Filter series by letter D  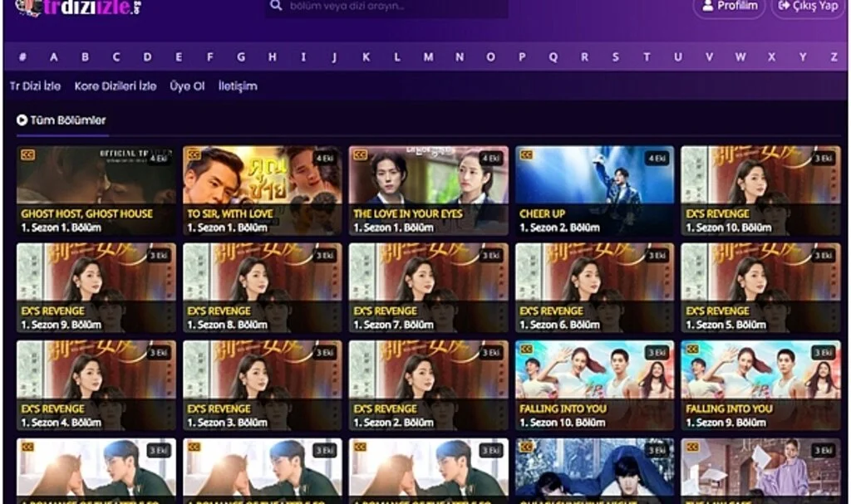[147, 57]
